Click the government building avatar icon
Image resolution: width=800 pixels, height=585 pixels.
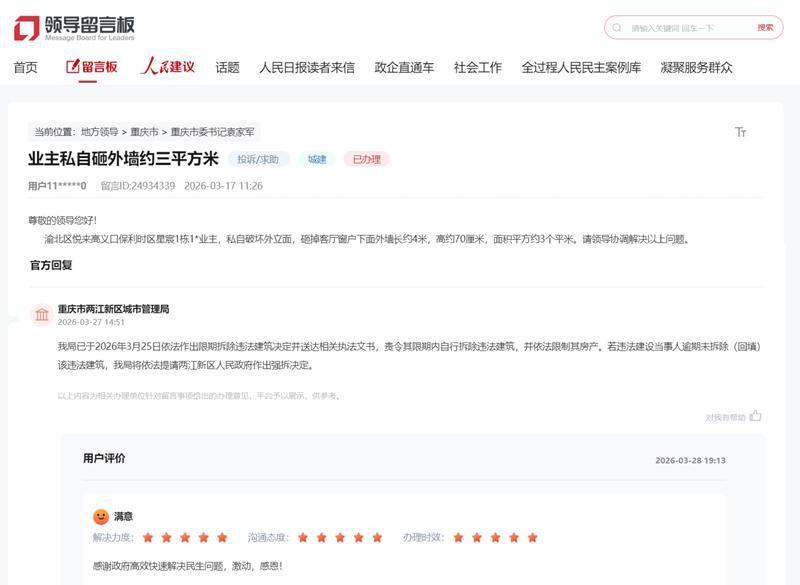point(42,316)
